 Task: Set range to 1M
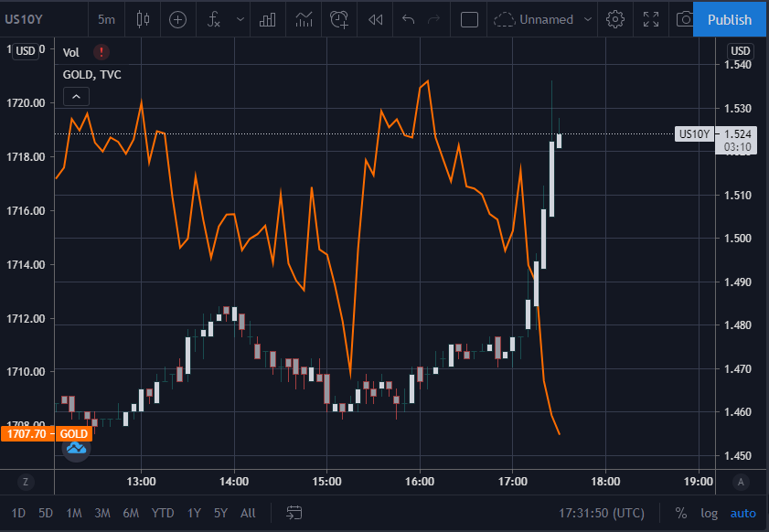[x=74, y=513]
